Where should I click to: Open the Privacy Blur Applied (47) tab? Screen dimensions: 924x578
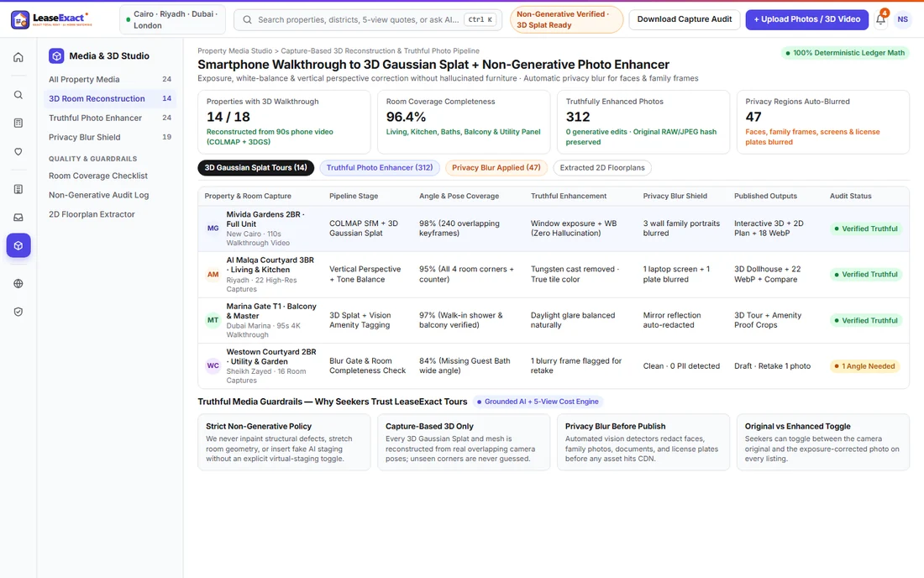(x=496, y=168)
